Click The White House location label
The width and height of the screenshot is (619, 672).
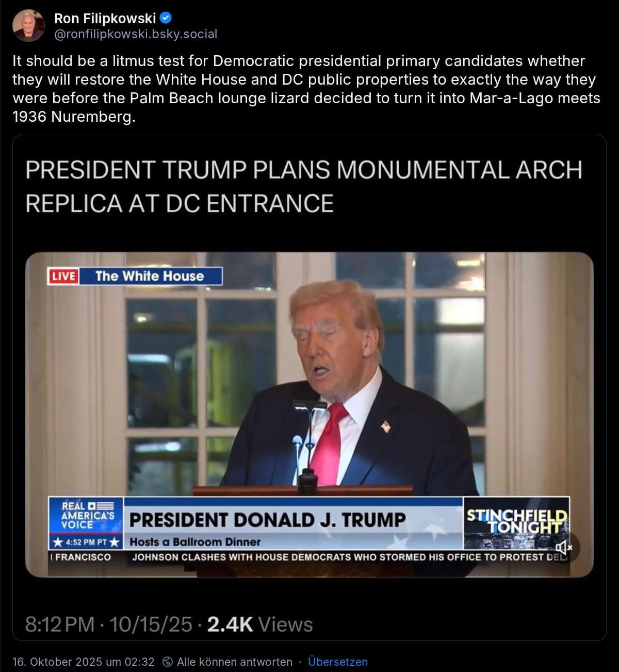[150, 276]
